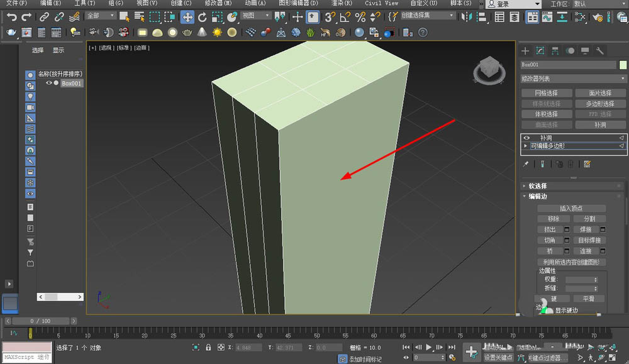This screenshot has height=364, width=629.
Task: Toggle the 3D snaps icon
Action: tap(330, 17)
